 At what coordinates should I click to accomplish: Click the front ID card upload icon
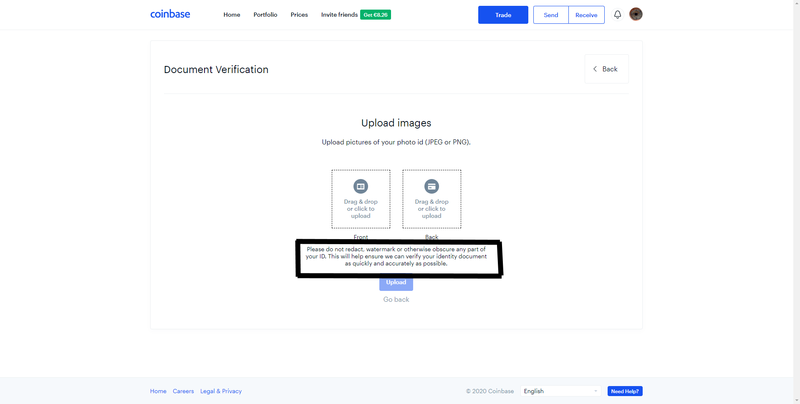pyautogui.click(x=361, y=186)
